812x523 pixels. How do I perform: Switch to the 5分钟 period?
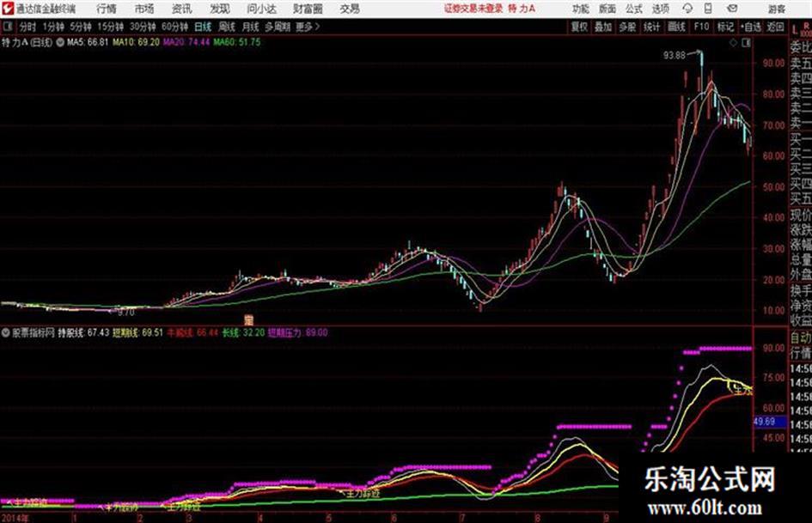click(80, 27)
